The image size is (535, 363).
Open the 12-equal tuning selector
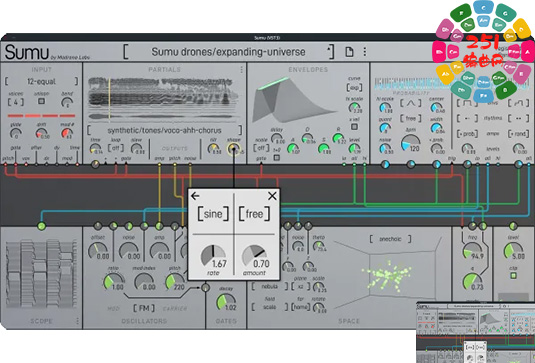pyautogui.click(x=41, y=82)
